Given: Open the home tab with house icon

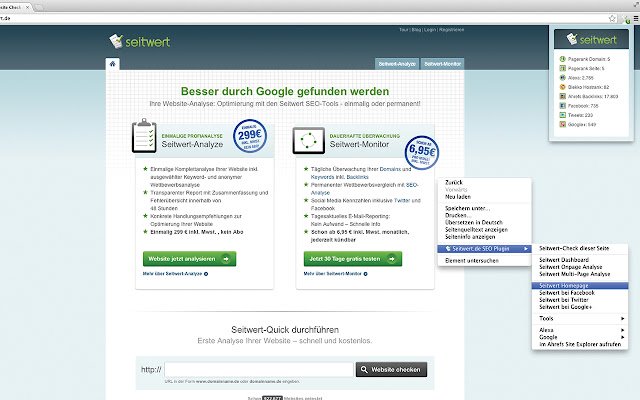Looking at the screenshot, I should 113,64.
